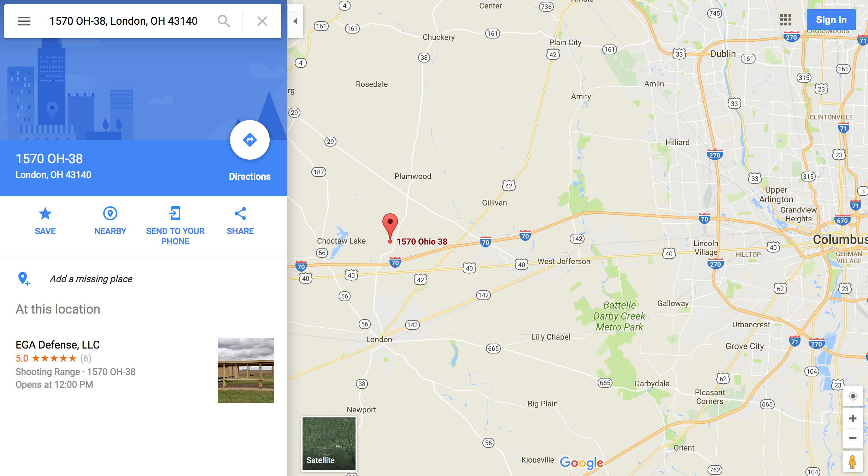Image resolution: width=868 pixels, height=476 pixels.
Task: Click the search magnifier icon
Action: point(224,21)
